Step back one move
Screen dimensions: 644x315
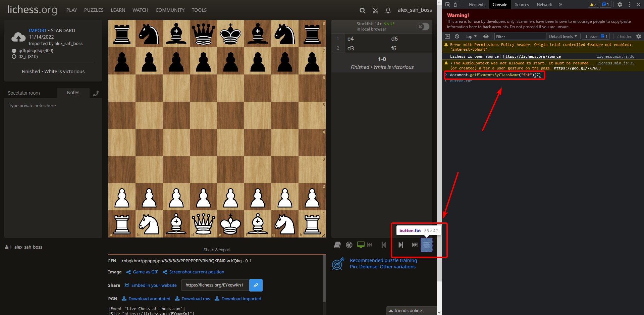click(384, 245)
